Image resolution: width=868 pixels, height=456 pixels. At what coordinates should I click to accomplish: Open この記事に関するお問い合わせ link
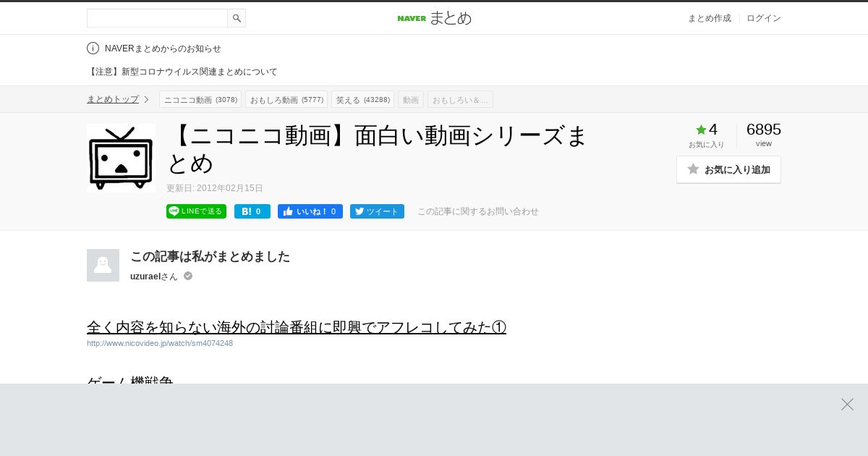tap(478, 211)
